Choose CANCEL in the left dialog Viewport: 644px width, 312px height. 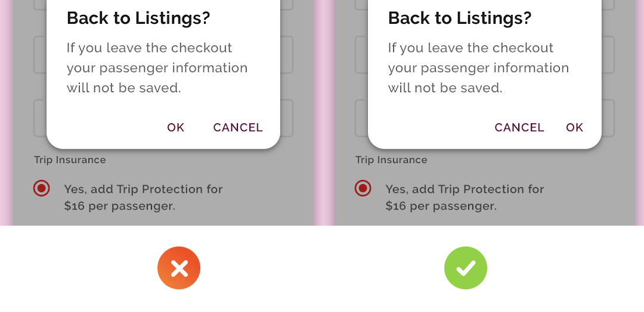point(238,127)
